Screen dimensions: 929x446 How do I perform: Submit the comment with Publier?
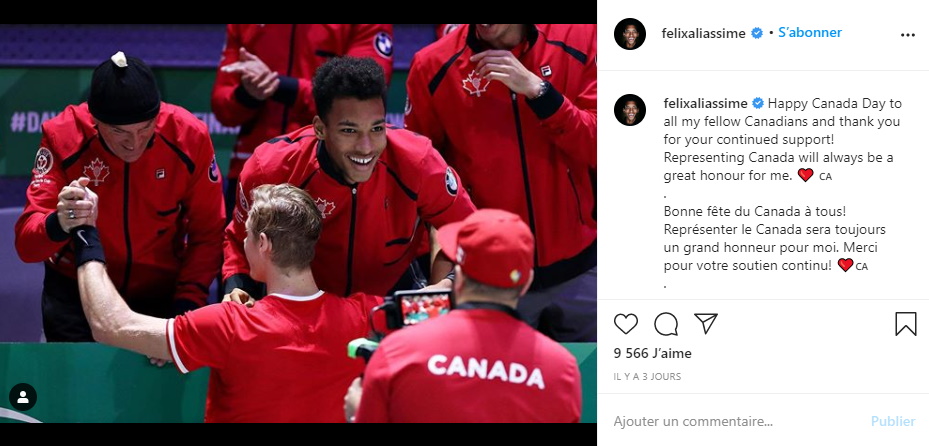(893, 421)
